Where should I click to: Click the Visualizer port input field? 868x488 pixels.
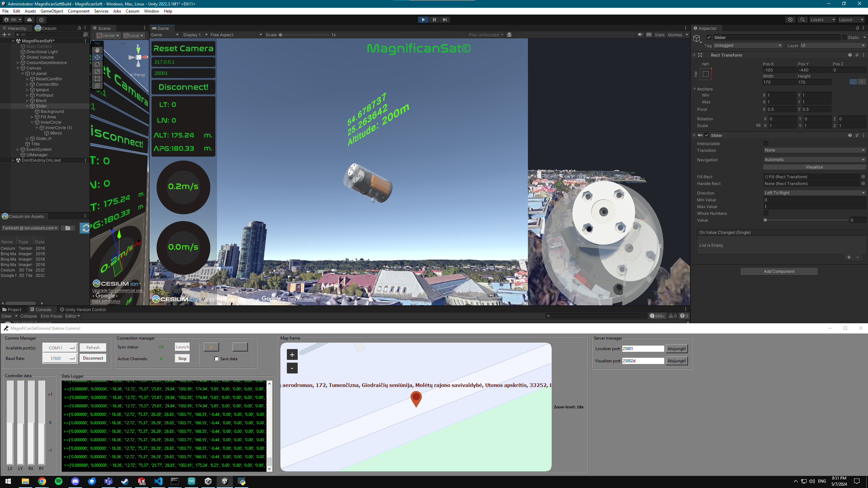pyautogui.click(x=643, y=361)
